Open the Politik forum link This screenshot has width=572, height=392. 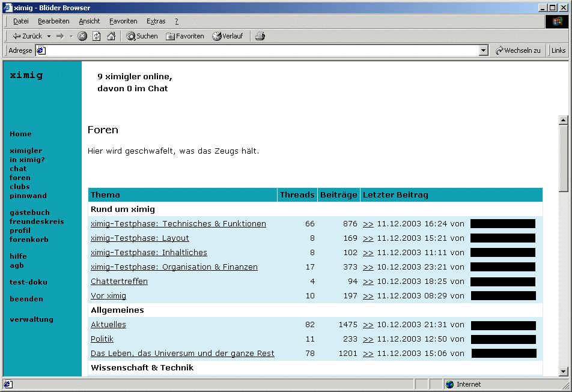(x=102, y=339)
